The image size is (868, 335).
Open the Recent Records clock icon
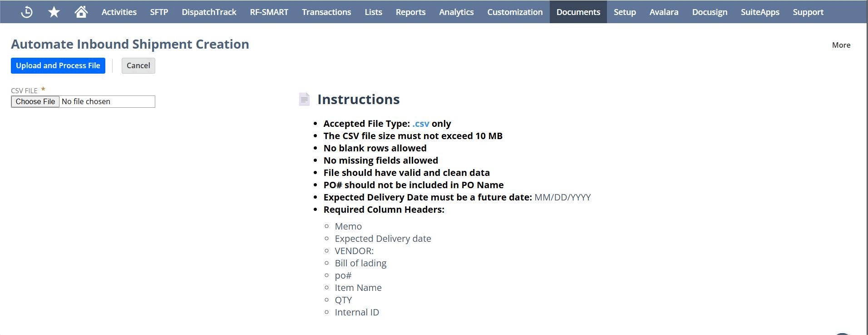point(27,12)
